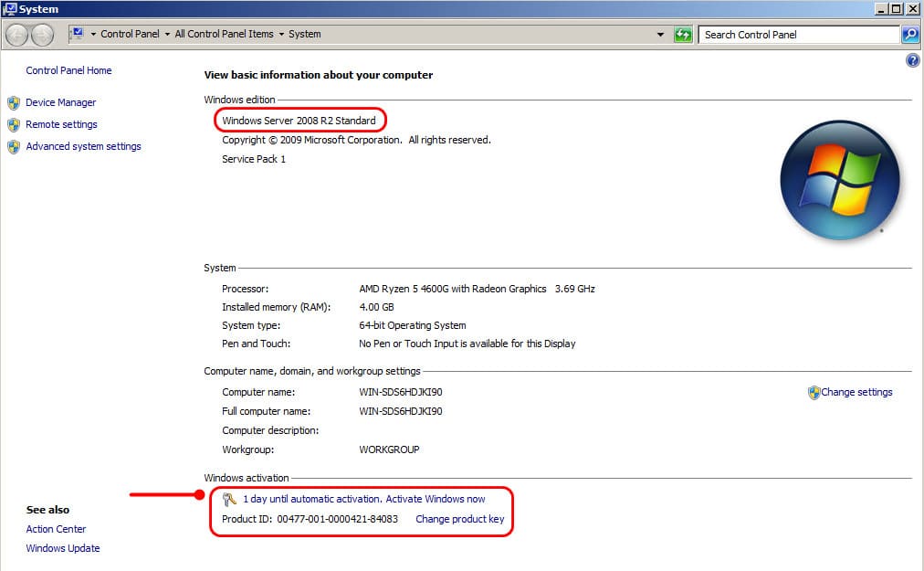924x571 pixels.
Task: Click the green Refresh button
Action: click(683, 35)
